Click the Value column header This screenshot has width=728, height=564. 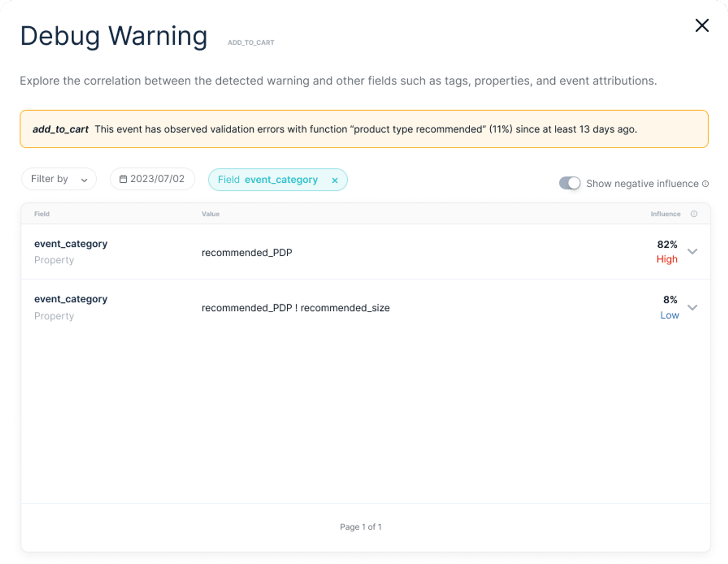click(x=210, y=214)
